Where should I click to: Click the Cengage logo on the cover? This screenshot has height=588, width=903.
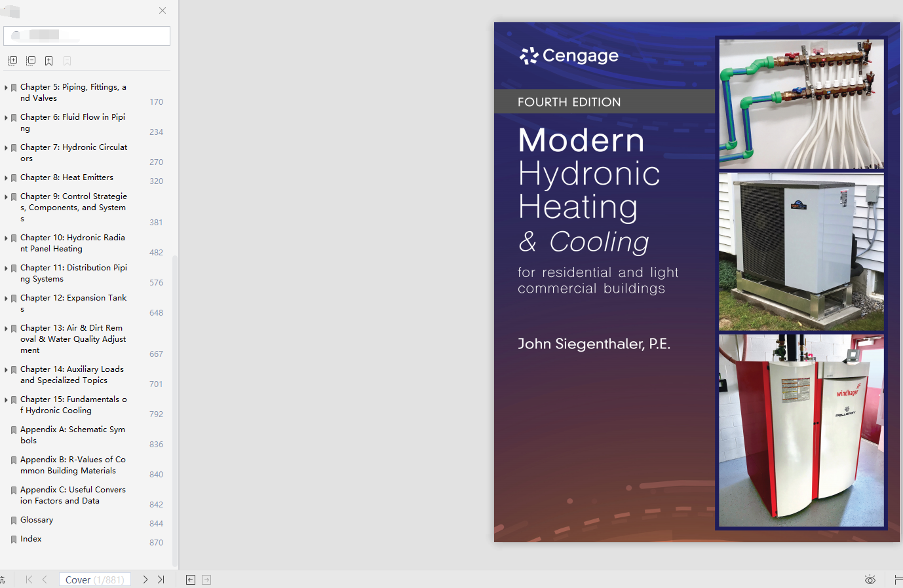tap(569, 56)
